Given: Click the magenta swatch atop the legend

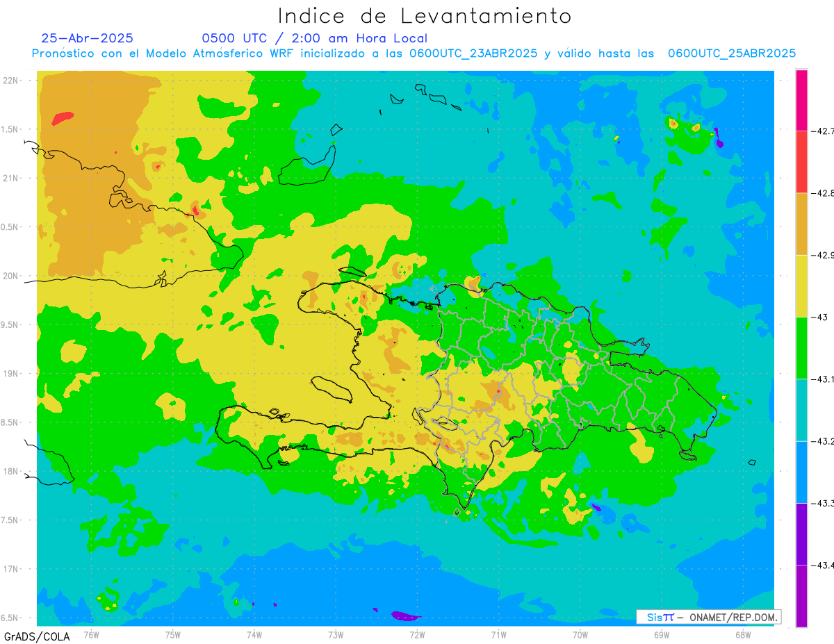Looking at the screenshot, I should click(801, 100).
